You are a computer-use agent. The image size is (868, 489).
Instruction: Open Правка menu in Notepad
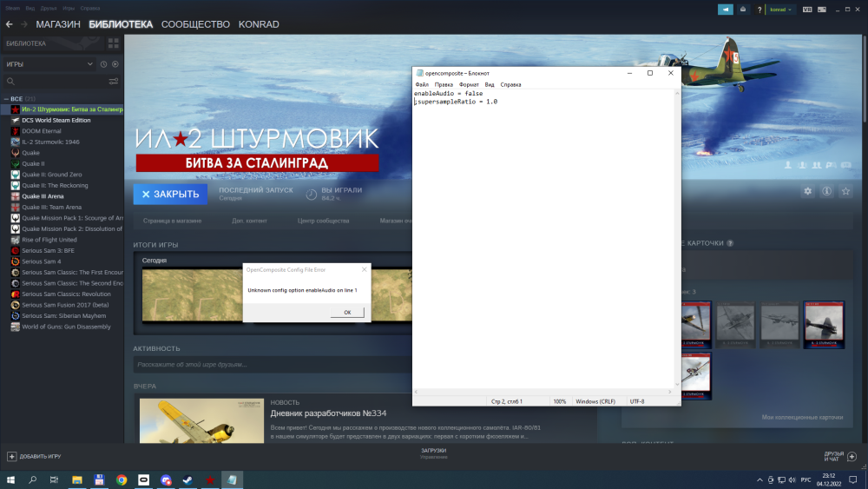pyautogui.click(x=444, y=85)
